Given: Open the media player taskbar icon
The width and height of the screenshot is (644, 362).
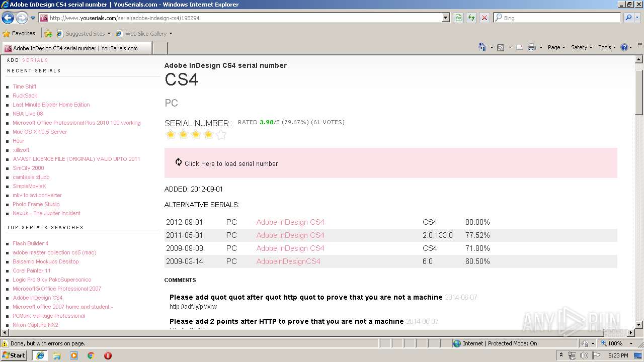Looking at the screenshot, I should pos(74,355).
